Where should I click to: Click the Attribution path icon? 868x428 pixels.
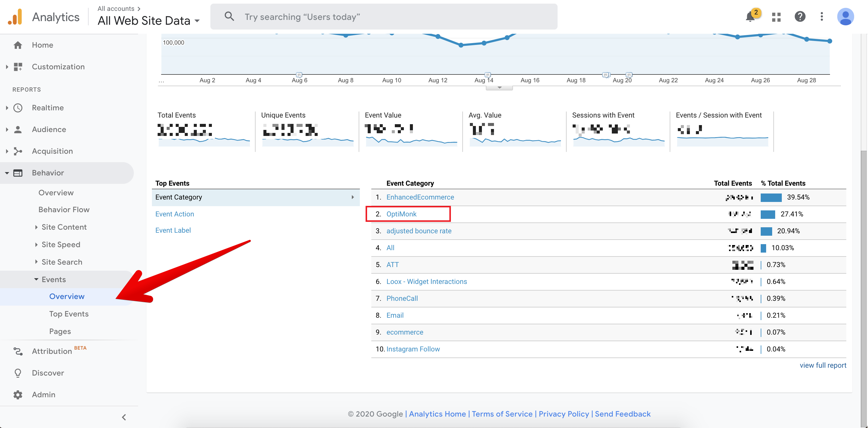coord(18,351)
